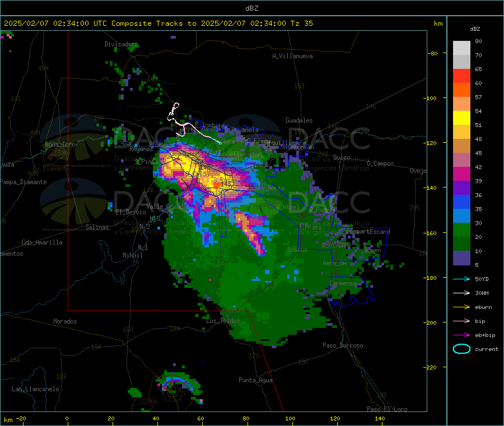Click the 'Punta_Agua' map label
The image size is (504, 426).
(255, 381)
